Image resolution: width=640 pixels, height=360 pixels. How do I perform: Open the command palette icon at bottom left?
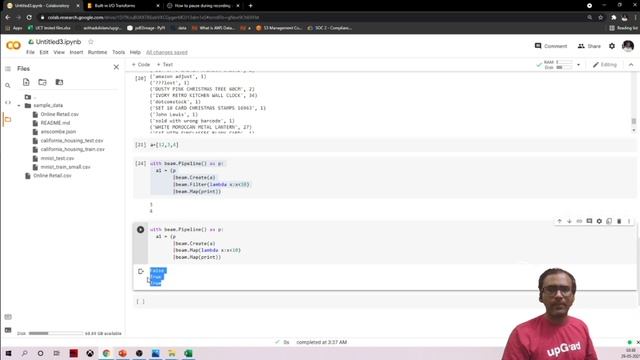(8, 317)
